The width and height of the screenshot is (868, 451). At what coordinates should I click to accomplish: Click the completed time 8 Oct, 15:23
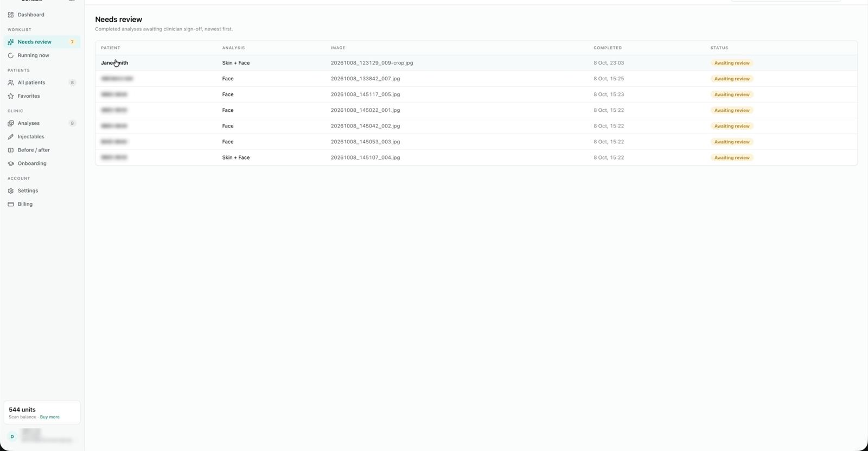tap(609, 94)
